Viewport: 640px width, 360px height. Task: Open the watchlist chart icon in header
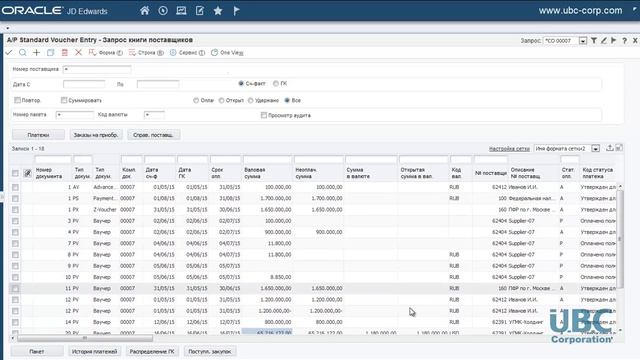coord(181,11)
